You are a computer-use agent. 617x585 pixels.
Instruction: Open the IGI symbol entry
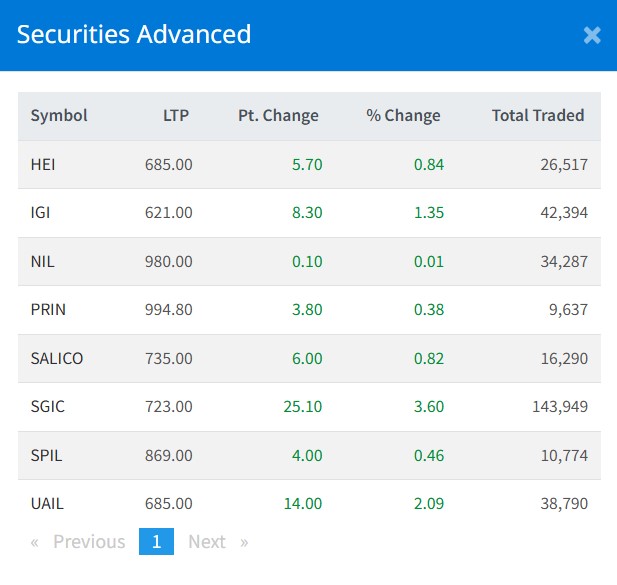41,212
